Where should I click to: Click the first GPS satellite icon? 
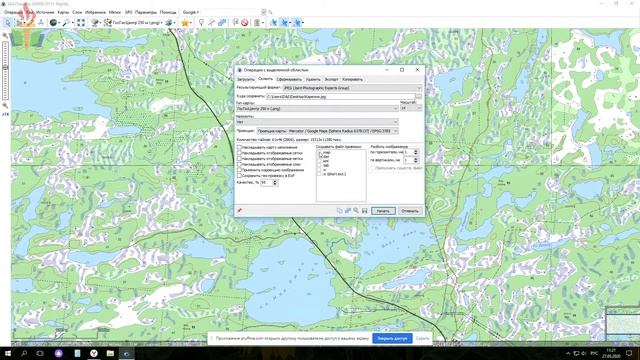click(273, 23)
